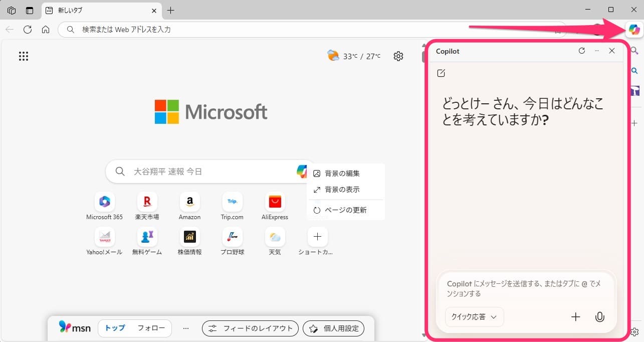Screen dimensions: 644x342
Task: Add a sidebar app with plus icon
Action: [634, 123]
